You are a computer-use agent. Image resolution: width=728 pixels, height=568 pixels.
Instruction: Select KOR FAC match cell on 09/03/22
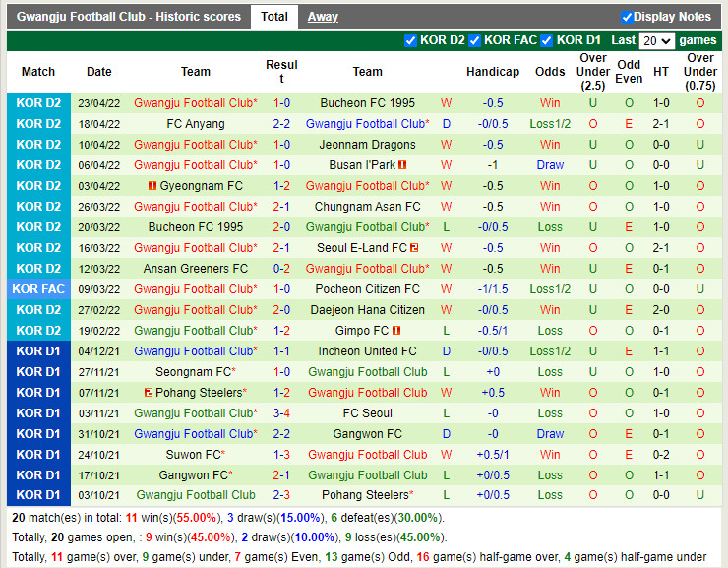[x=38, y=288]
